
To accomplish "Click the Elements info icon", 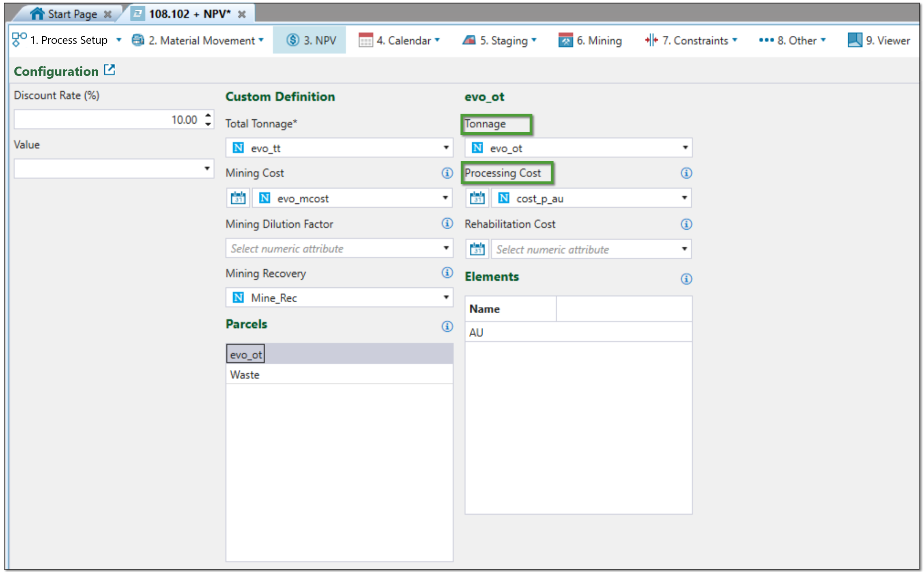I will click(686, 279).
